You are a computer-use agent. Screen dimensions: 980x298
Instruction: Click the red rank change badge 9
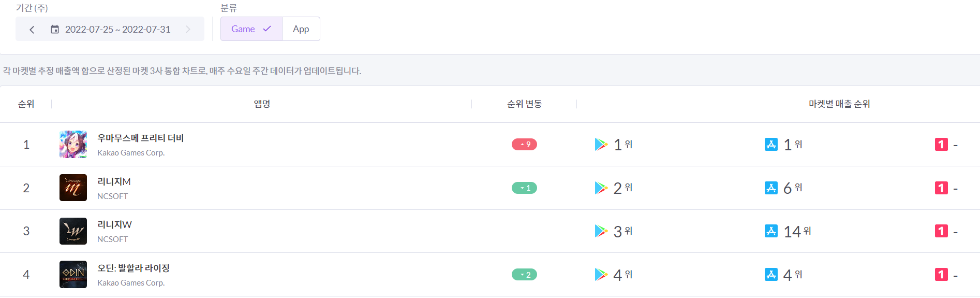tap(524, 145)
